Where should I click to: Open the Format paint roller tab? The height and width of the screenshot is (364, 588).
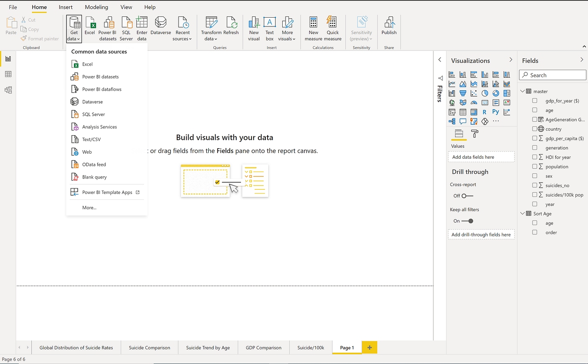click(475, 134)
